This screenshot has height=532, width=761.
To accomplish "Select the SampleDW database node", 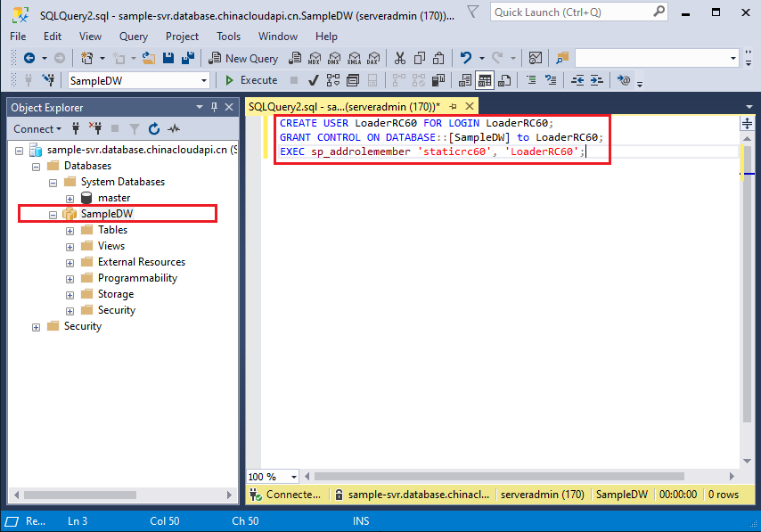I will point(107,214).
